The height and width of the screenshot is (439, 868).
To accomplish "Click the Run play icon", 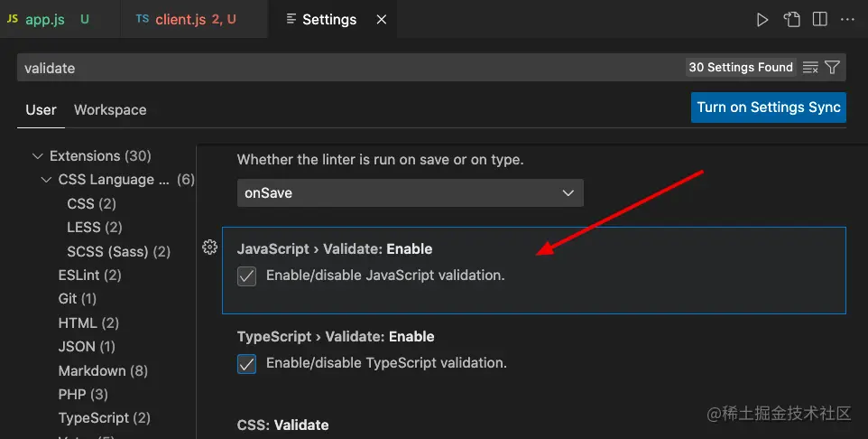I will pos(762,19).
